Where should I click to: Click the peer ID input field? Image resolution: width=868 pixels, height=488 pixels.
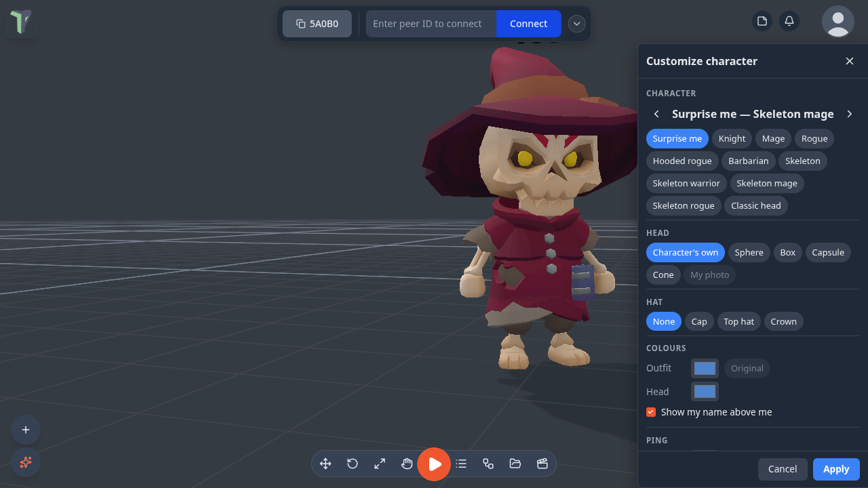point(431,24)
